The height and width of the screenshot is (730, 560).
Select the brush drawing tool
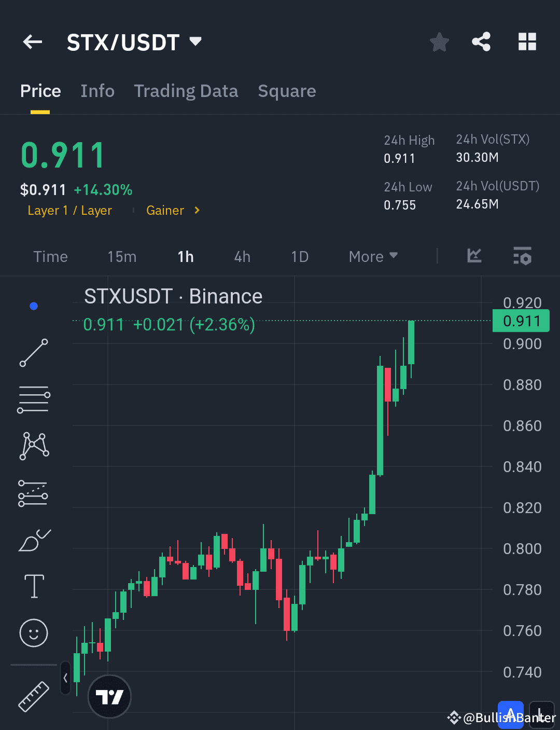[33, 540]
